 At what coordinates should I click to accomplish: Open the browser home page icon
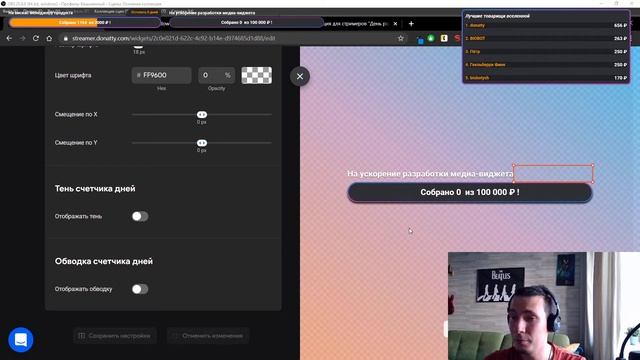point(49,38)
